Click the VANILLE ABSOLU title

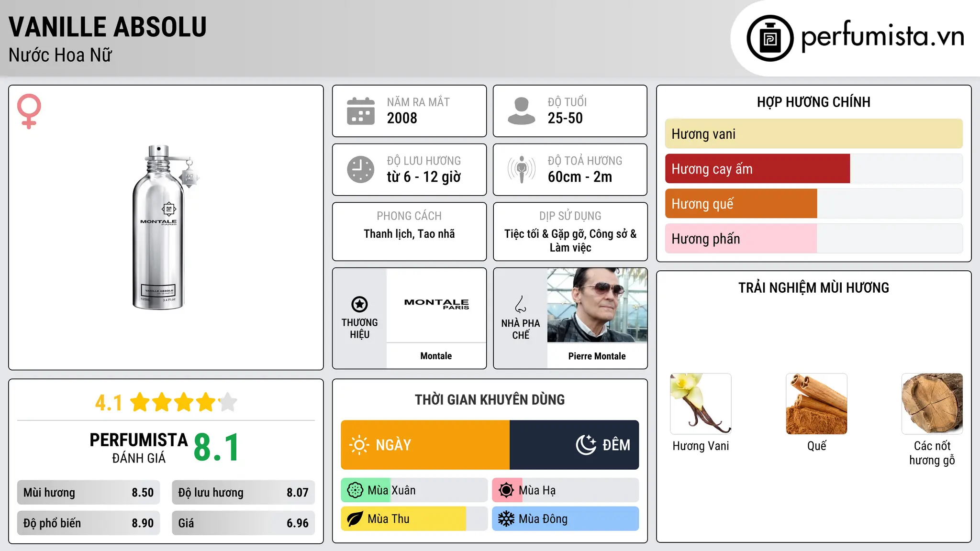click(x=108, y=27)
